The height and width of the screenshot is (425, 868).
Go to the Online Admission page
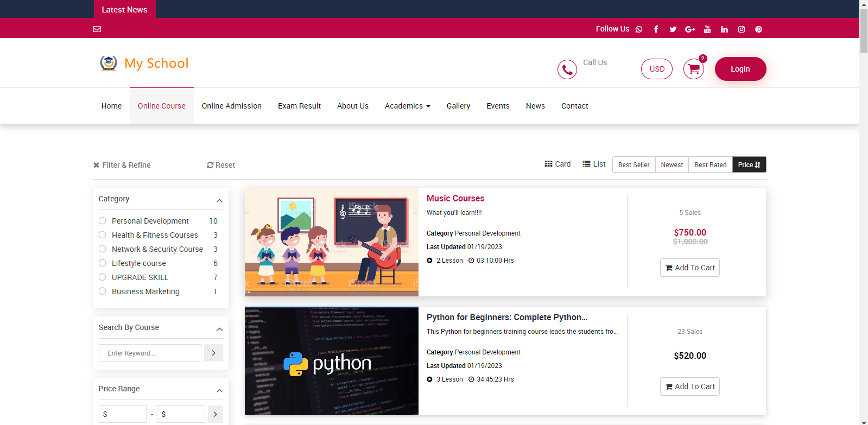click(x=231, y=106)
